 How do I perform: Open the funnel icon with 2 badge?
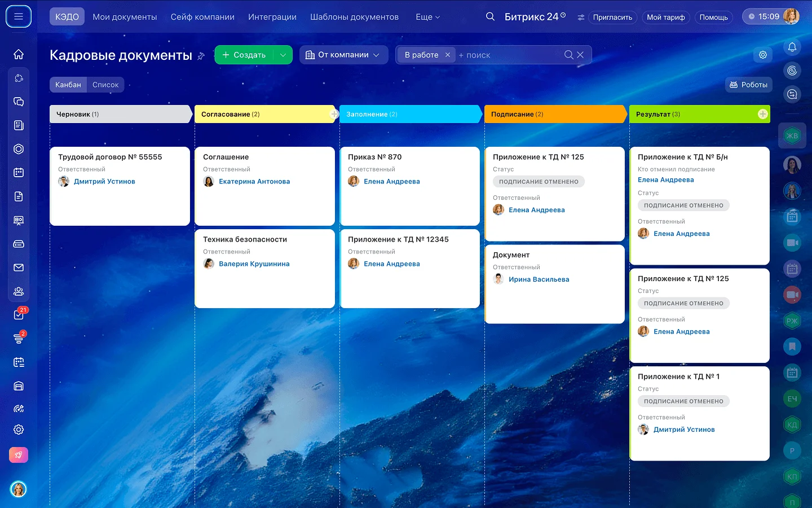19,339
